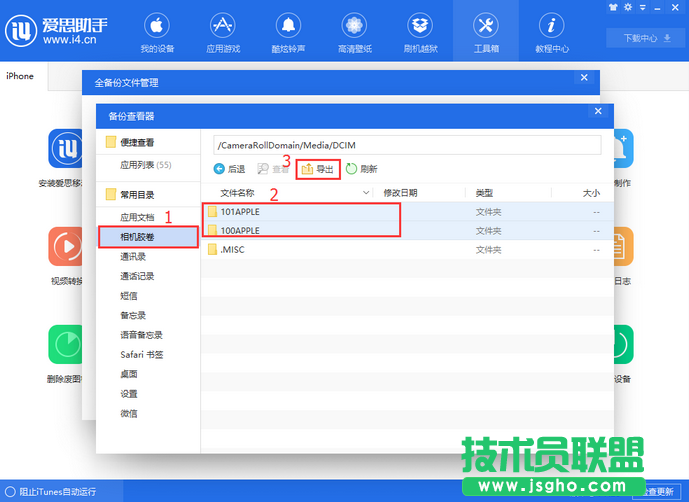Screen dimensions: 689x502
Task: Open Apps & Games section
Action: pos(223,33)
